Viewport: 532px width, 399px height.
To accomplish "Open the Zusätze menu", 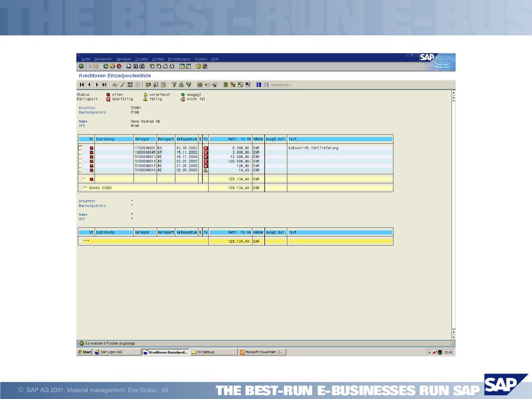I will point(141,59).
